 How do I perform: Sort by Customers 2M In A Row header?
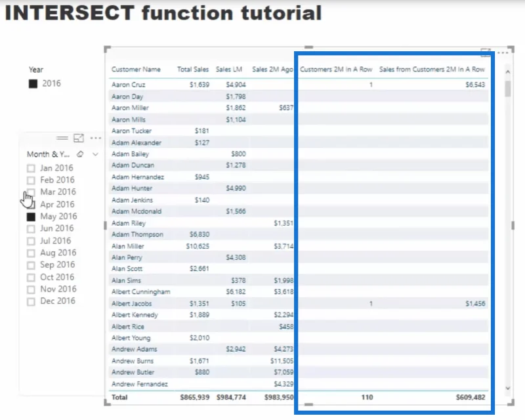[x=336, y=70]
